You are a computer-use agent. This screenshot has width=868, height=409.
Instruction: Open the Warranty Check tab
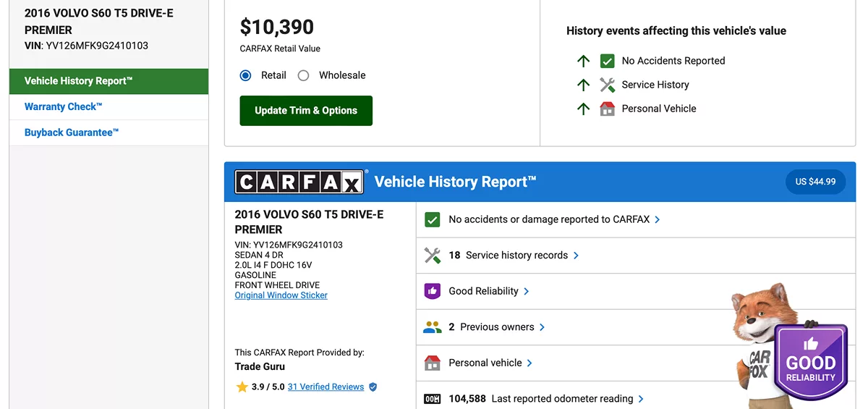(x=64, y=107)
